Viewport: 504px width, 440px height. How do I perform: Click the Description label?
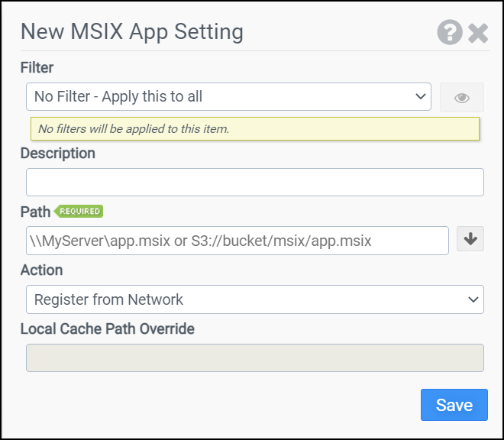click(x=58, y=154)
